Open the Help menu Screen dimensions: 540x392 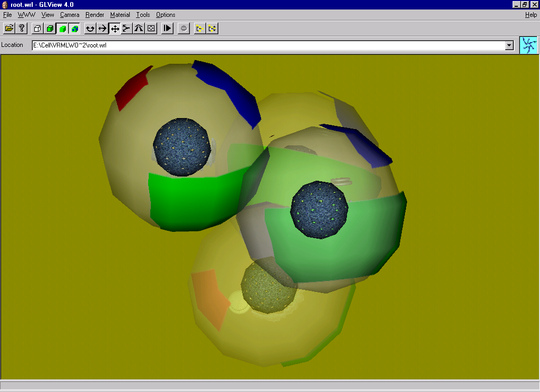pyautogui.click(x=531, y=15)
